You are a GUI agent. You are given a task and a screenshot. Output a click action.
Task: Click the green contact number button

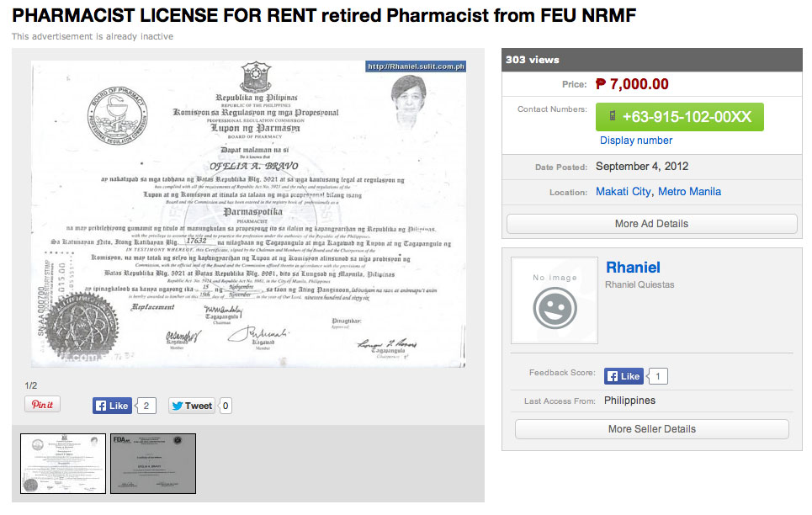(x=679, y=117)
